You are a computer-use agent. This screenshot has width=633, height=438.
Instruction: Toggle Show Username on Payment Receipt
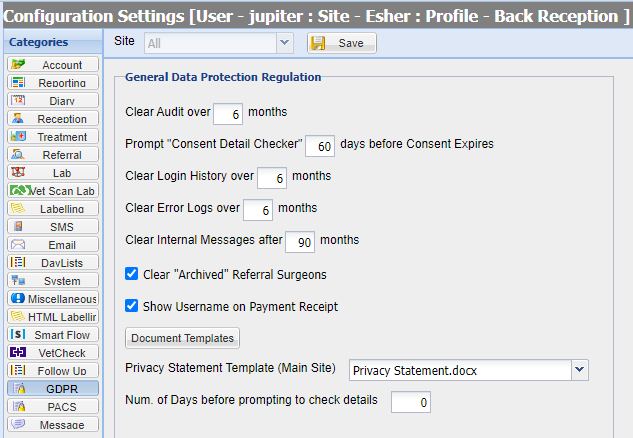tap(132, 306)
